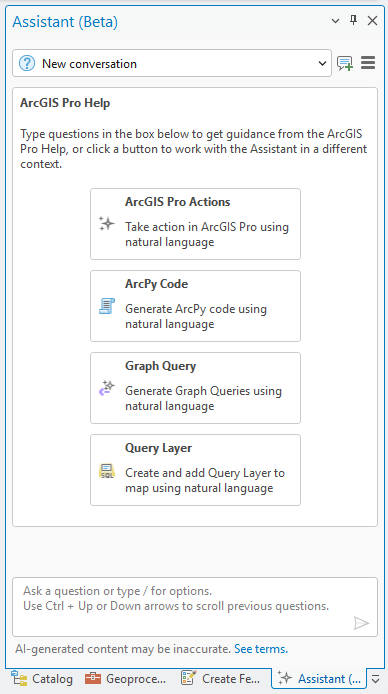The image size is (388, 694).
Task: Start a new conversation with plus icon
Action: [345, 63]
